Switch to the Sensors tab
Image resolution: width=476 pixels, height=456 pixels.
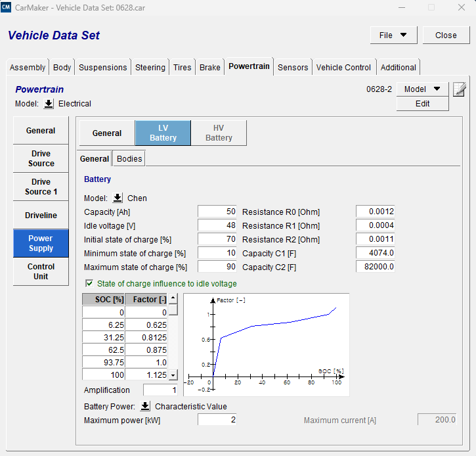(293, 67)
